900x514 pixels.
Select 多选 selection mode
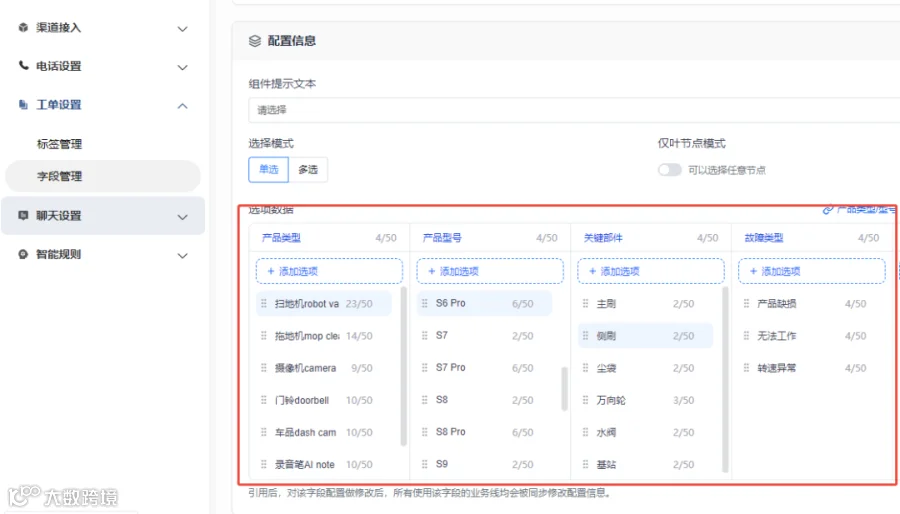308,170
